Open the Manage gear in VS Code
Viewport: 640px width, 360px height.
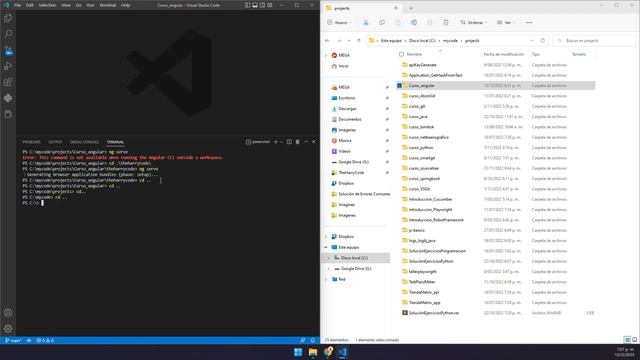click(8, 329)
